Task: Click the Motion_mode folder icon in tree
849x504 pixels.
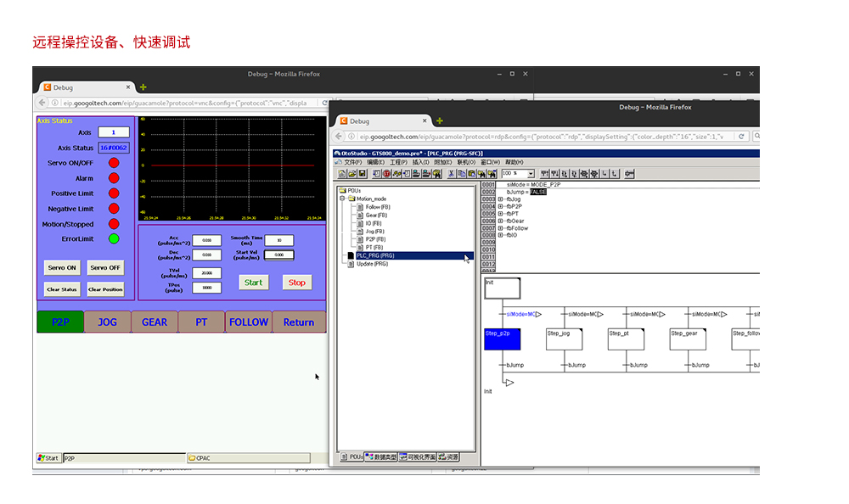Action: 351,199
